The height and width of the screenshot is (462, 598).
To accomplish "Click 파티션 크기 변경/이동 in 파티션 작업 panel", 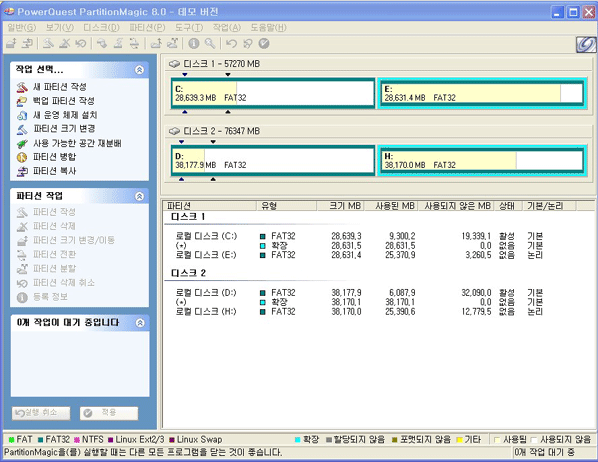I will (74, 240).
